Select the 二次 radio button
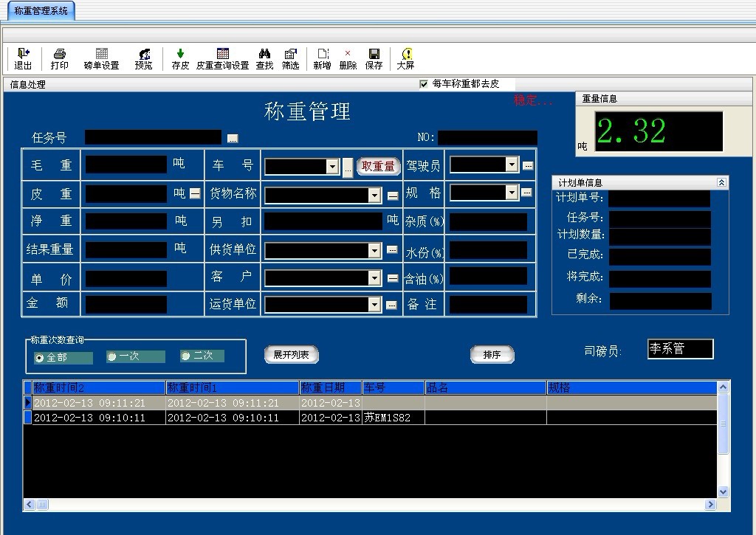Image resolution: width=756 pixels, height=535 pixels. click(185, 357)
